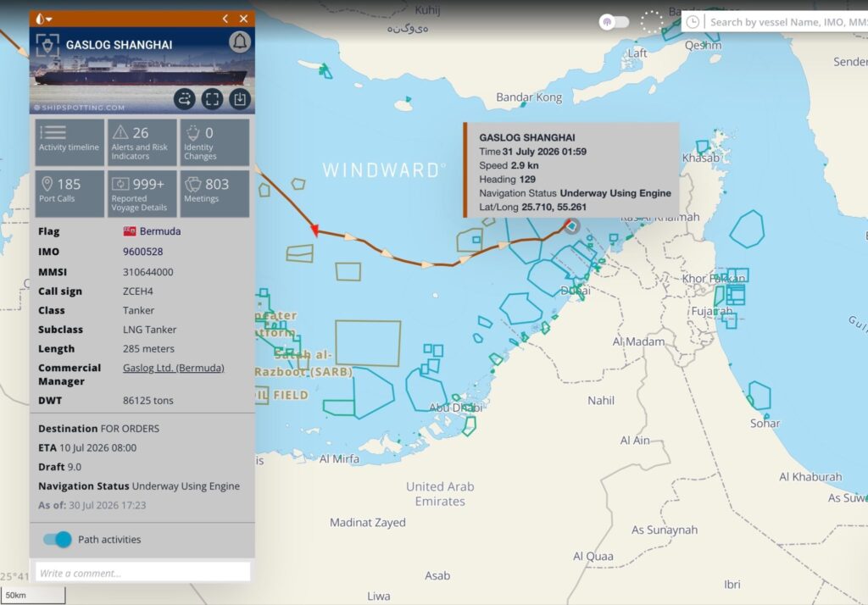Open the 999+ Reported Voyage Details tile
This screenshot has width=868, height=605.
click(142, 193)
